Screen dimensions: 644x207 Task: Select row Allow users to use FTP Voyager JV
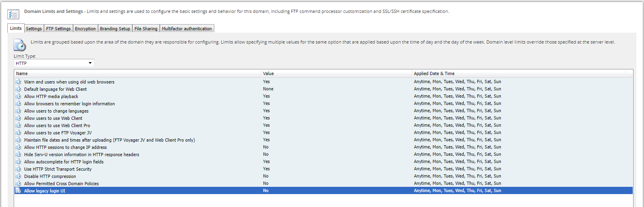pos(324,133)
